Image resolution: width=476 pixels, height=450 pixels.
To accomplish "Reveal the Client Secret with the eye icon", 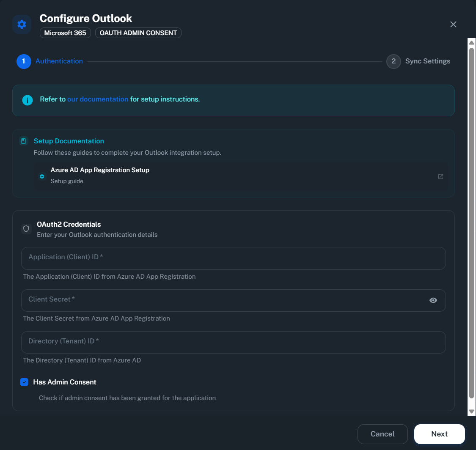I will pos(433,300).
